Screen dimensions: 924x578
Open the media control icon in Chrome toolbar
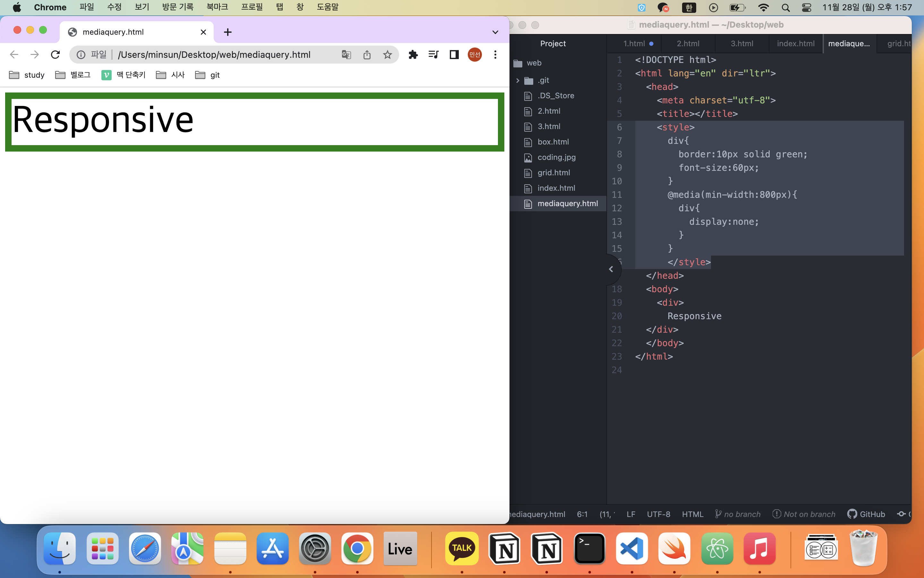433,55
